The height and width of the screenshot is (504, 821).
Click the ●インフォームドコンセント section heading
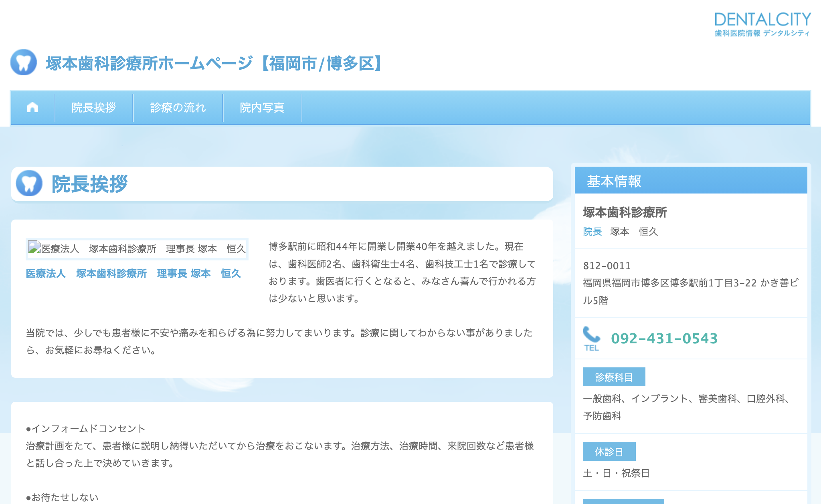click(85, 428)
